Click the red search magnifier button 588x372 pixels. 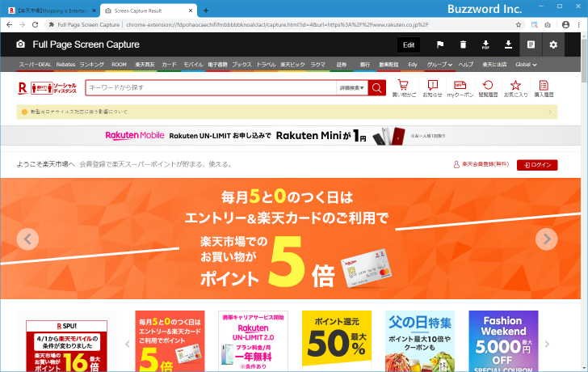pyautogui.click(x=377, y=88)
